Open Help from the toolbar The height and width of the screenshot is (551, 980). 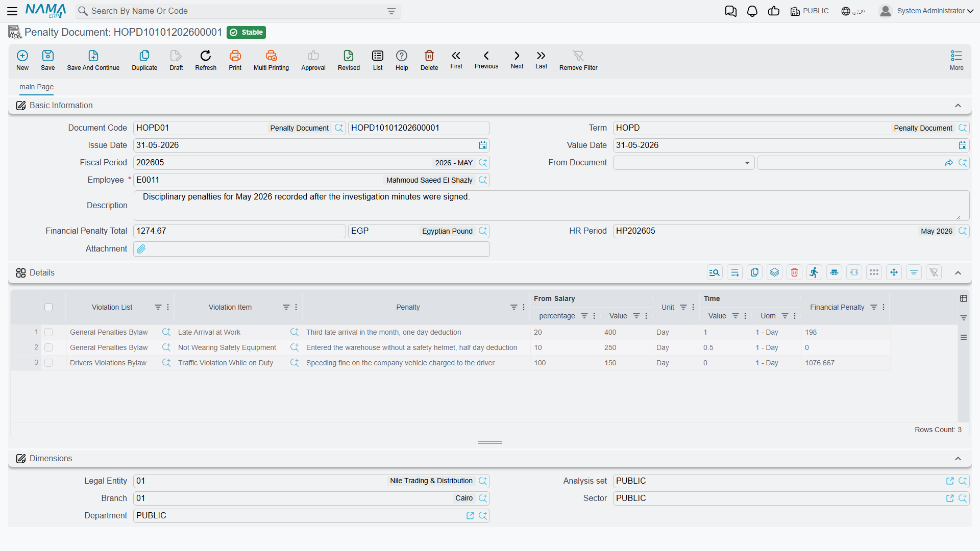(402, 60)
